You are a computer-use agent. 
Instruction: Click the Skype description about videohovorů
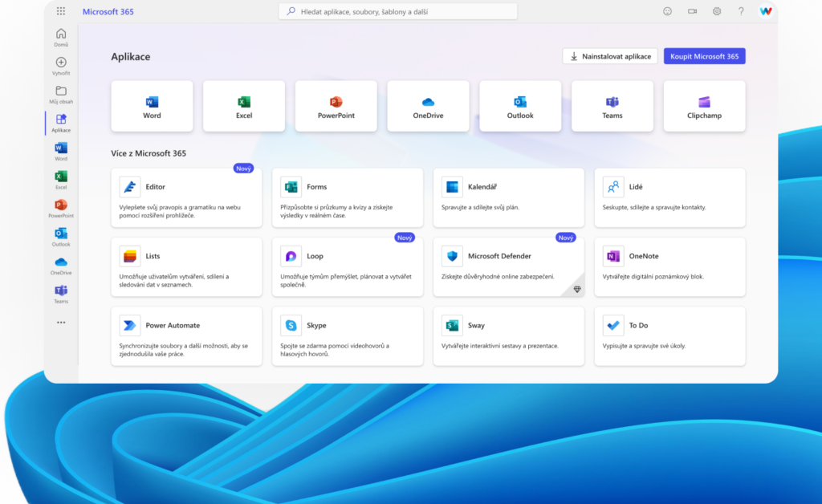pos(335,350)
